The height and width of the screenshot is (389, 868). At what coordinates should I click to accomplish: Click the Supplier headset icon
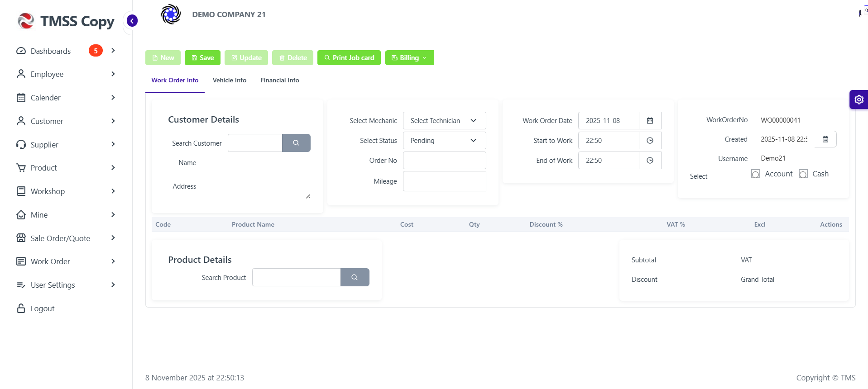[21, 144]
